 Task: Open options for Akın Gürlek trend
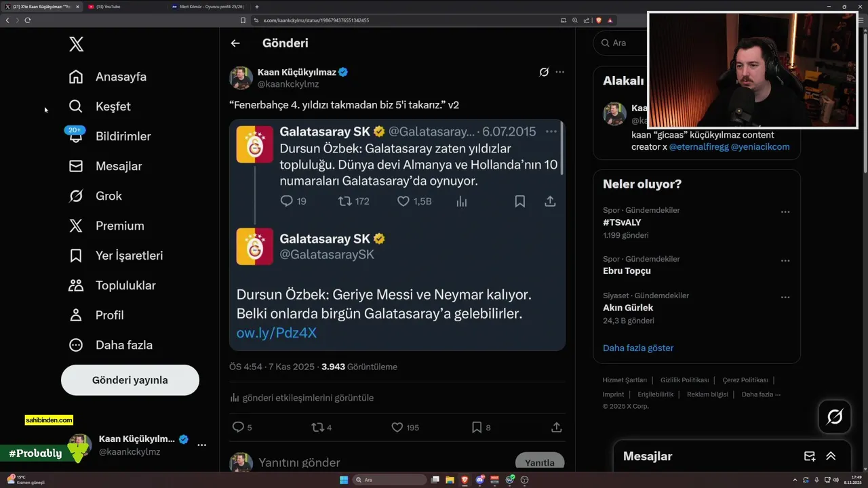click(x=785, y=298)
